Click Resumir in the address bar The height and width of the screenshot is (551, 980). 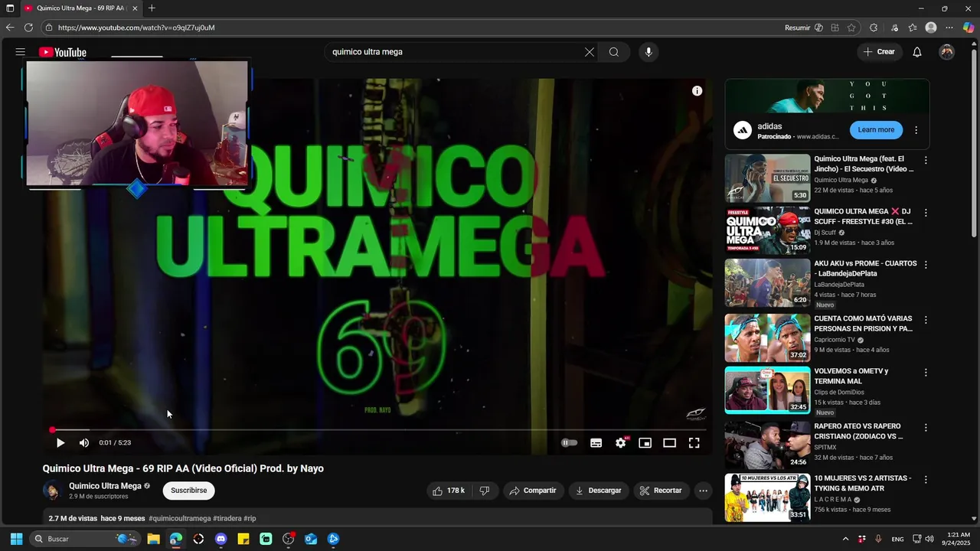pyautogui.click(x=797, y=28)
